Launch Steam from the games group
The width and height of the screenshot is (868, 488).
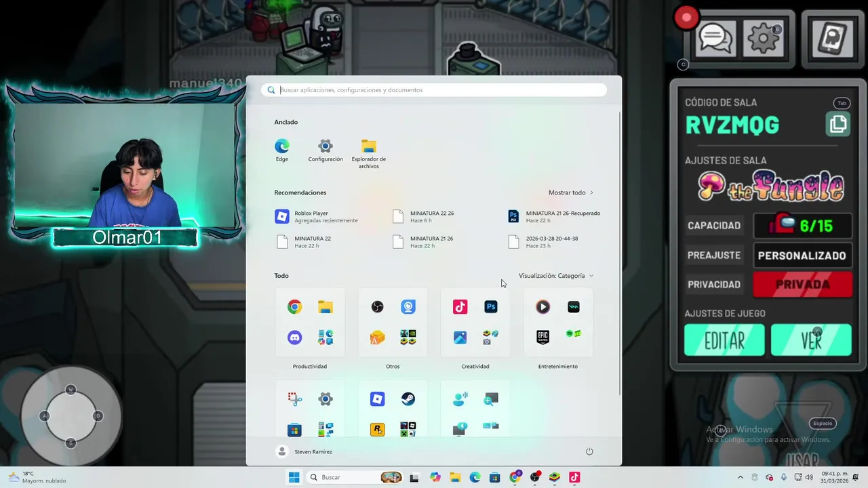point(408,399)
